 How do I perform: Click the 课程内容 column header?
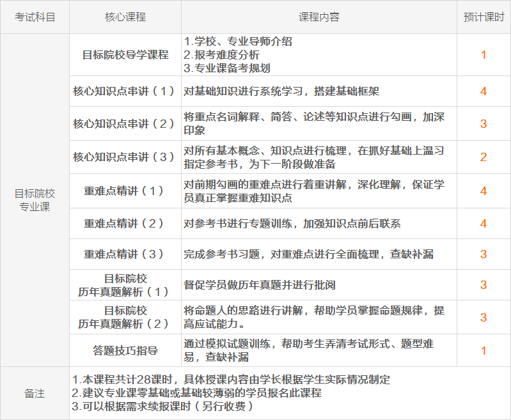318,17
